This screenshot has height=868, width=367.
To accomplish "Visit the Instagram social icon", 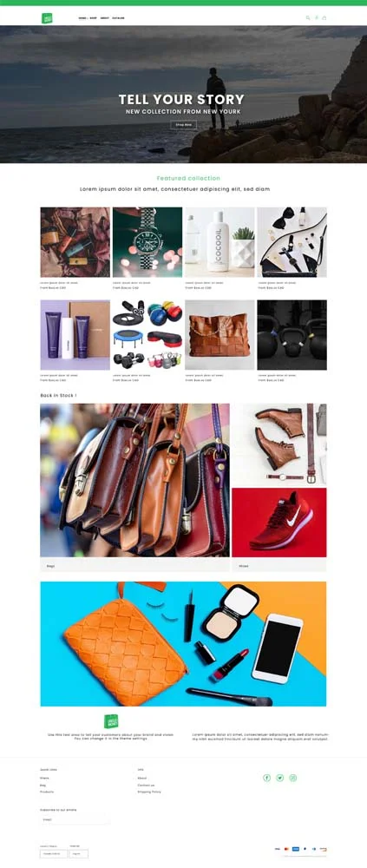I will click(293, 778).
